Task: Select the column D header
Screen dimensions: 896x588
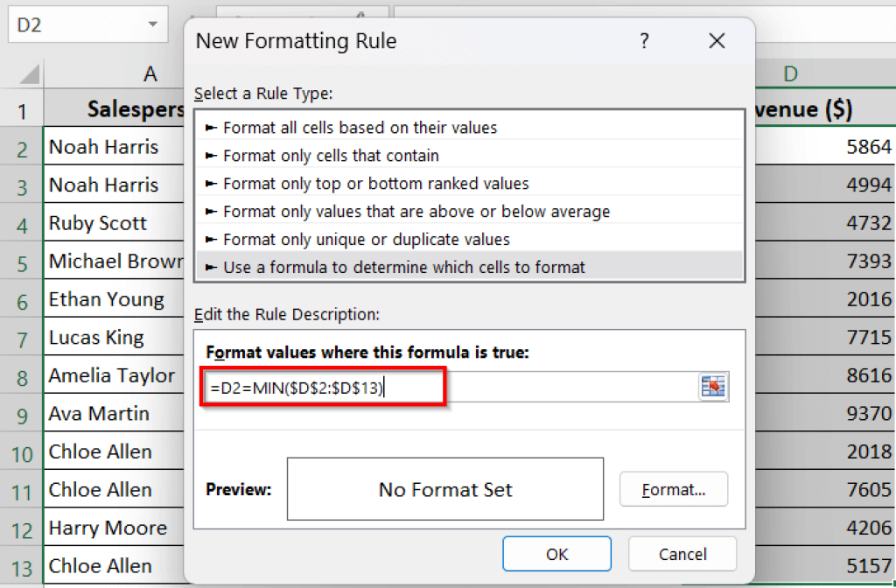Action: pos(790,74)
